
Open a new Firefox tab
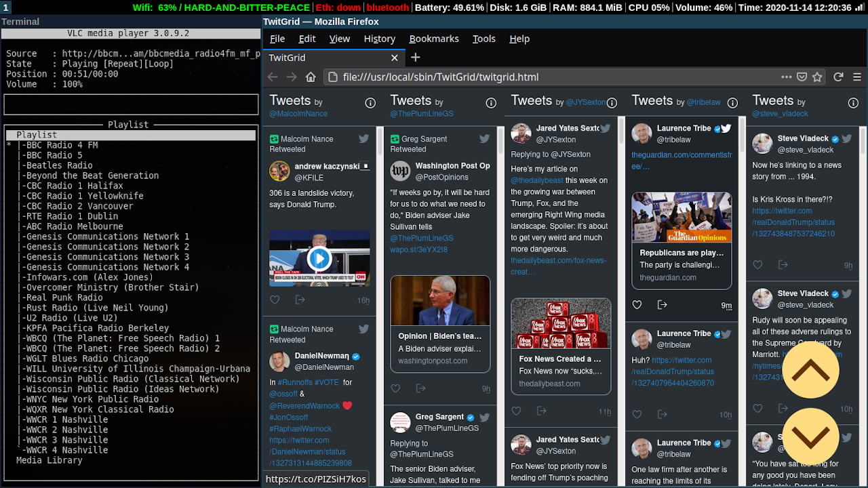pos(416,58)
